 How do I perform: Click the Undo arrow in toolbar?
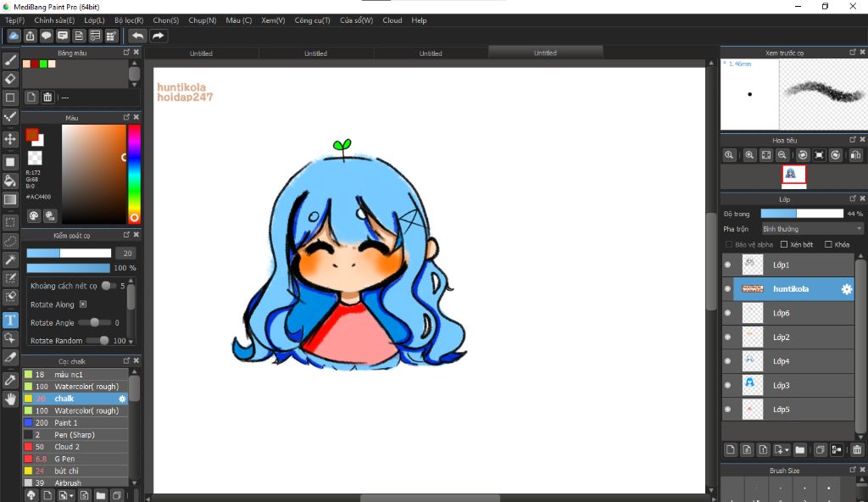(x=137, y=36)
